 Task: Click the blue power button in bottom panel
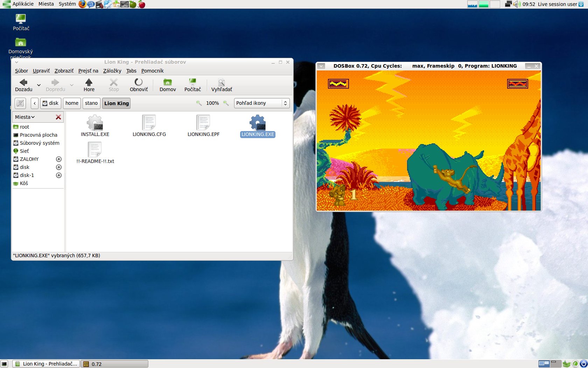coord(583,364)
